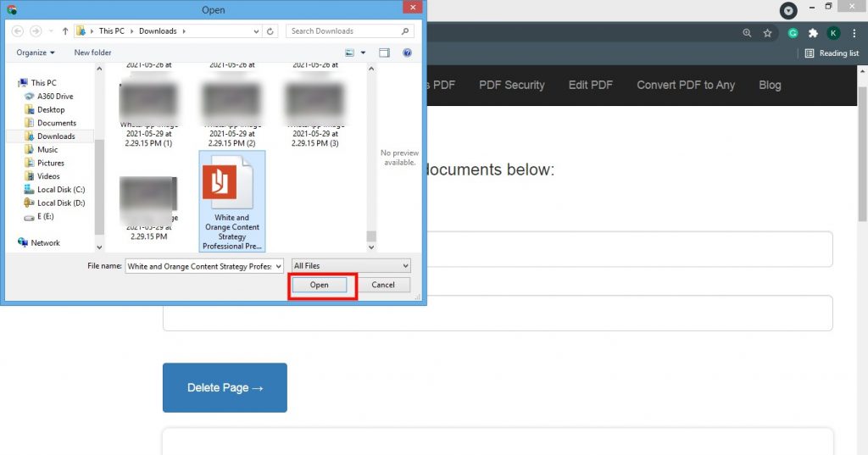Click webpage vertical scrollbar thumb
868x455 pixels.
[863, 153]
